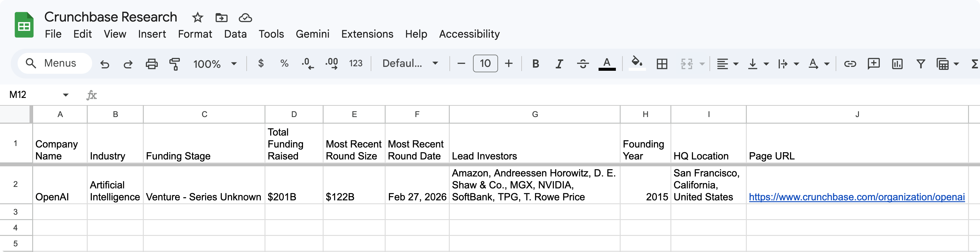Select the paint format tool
The image size is (980, 252).
click(x=175, y=64)
